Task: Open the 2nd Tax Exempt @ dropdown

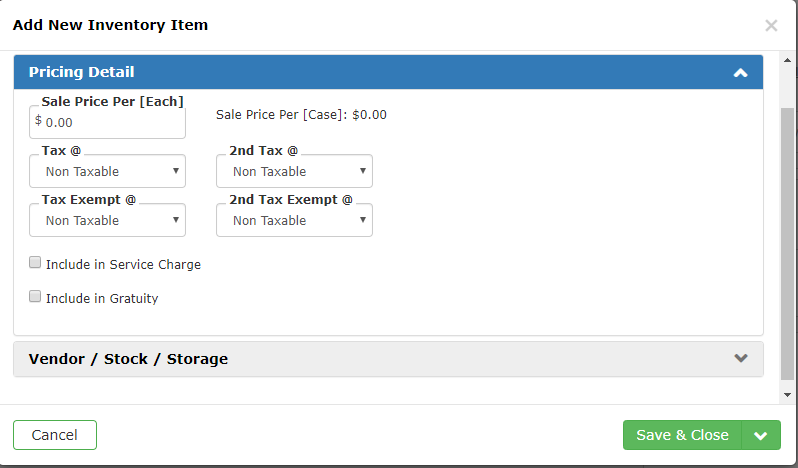Action: (294, 220)
